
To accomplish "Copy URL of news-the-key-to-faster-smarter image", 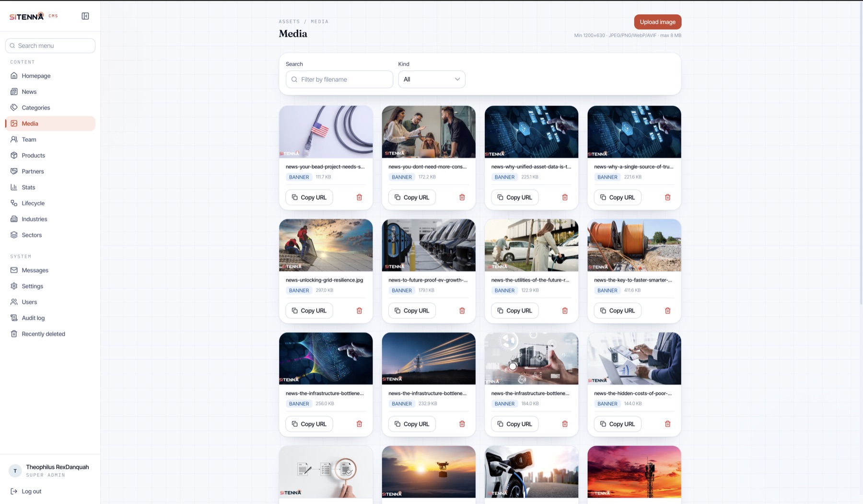I will [618, 310].
